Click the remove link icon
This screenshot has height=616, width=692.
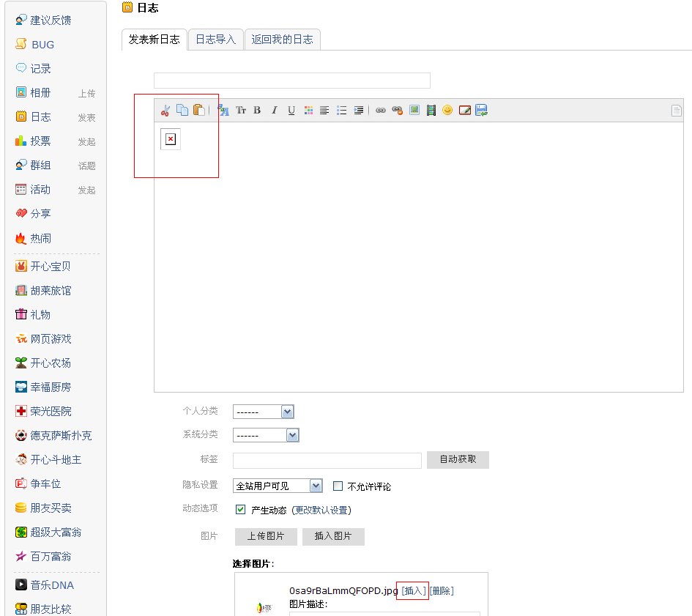click(x=398, y=111)
